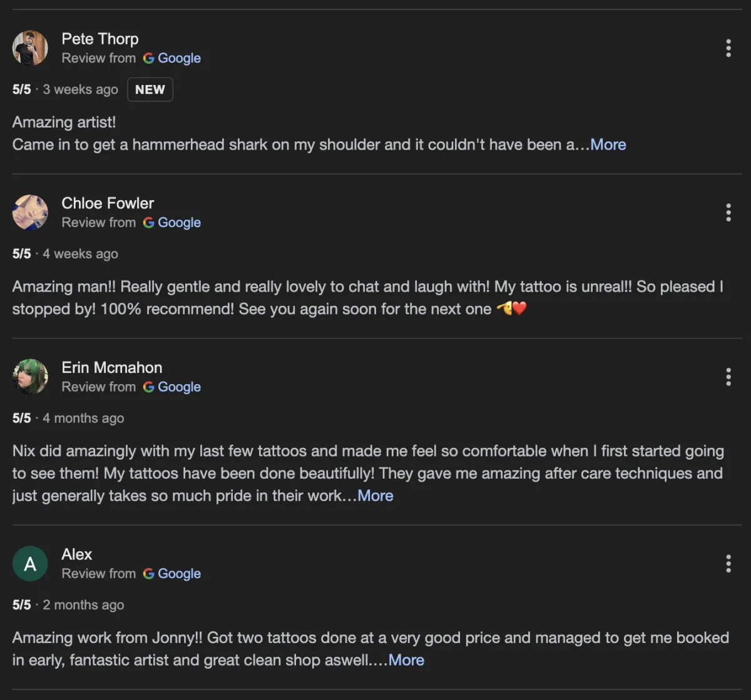The height and width of the screenshot is (700, 751).
Task: Click the NEW badge on Pete's review
Action: [x=150, y=89]
